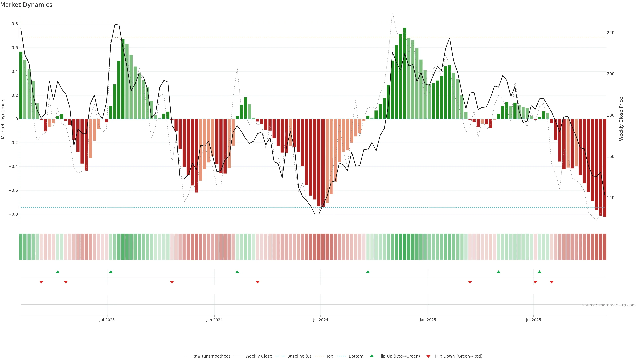This screenshot has width=644, height=362.
Task: Click the last green flip-up triangle marker
Action: (539, 272)
